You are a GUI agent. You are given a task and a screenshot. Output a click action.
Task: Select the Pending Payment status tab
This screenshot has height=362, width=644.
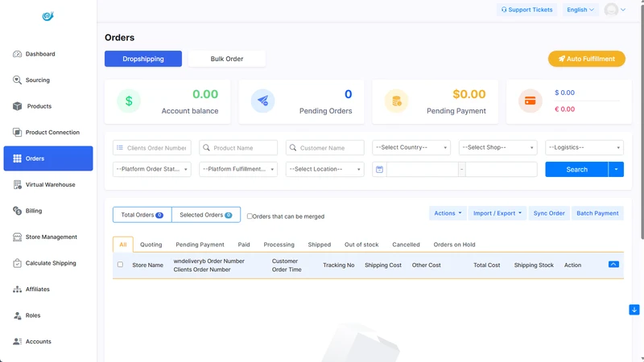pos(200,245)
